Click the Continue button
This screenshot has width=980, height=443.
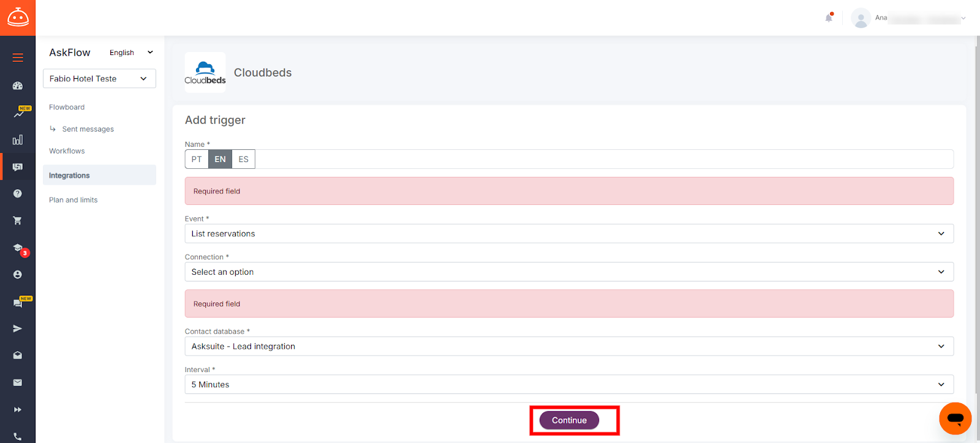click(x=569, y=420)
